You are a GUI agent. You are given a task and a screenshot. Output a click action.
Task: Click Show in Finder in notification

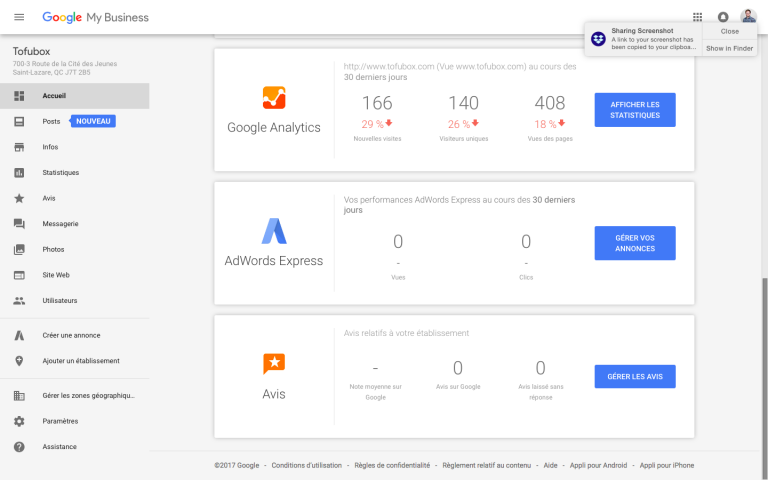(x=729, y=48)
